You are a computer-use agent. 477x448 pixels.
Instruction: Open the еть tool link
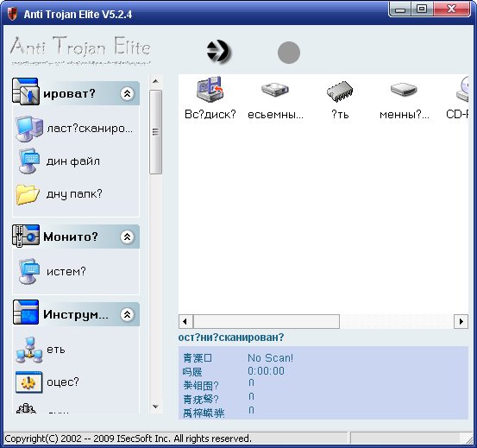coord(56,350)
